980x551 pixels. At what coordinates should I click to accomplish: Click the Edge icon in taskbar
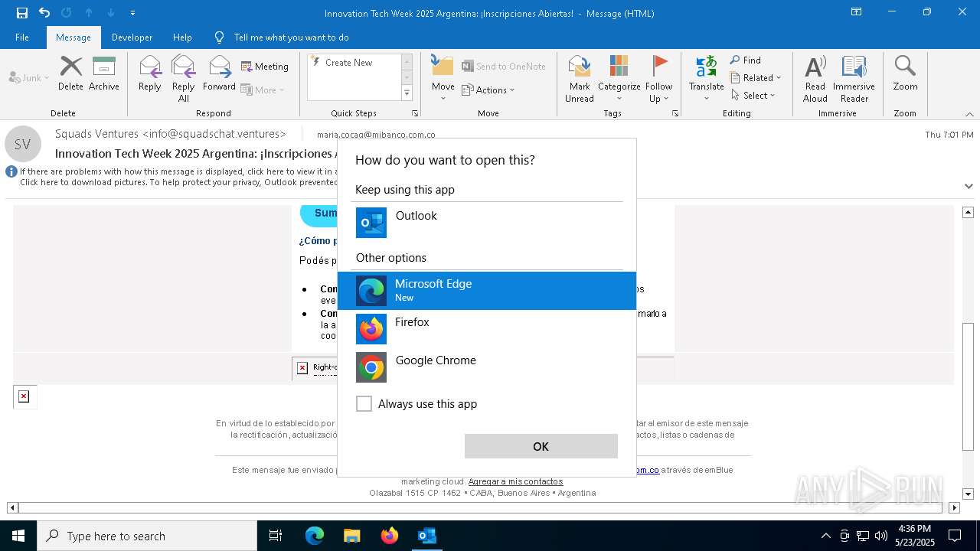pyautogui.click(x=315, y=536)
